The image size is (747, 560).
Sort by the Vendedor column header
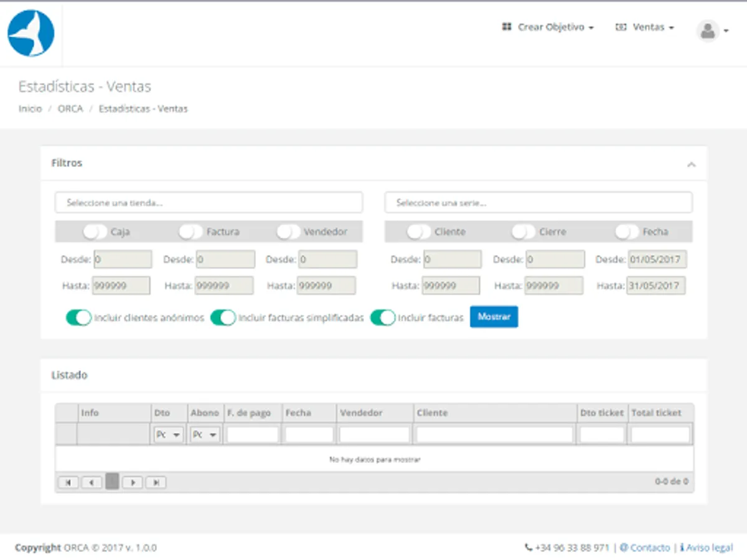pyautogui.click(x=375, y=413)
